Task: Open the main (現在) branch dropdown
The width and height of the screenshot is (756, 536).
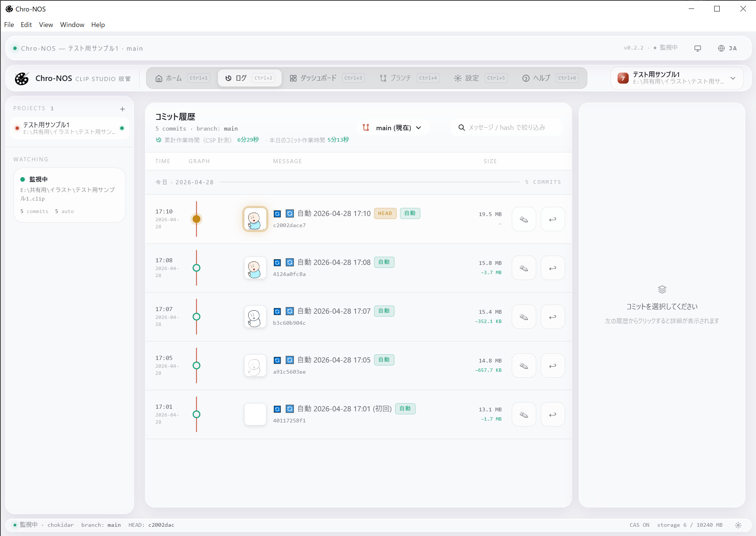Action: click(393, 128)
